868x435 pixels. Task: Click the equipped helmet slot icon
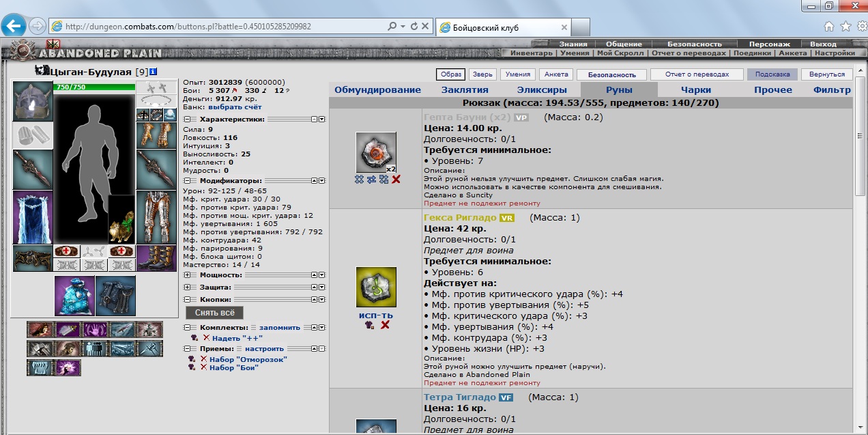32,102
